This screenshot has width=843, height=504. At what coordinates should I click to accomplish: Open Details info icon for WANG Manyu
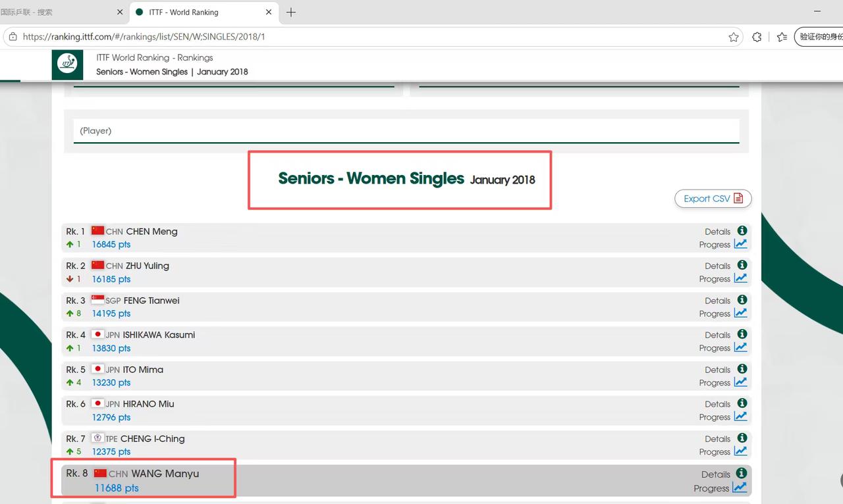click(742, 474)
